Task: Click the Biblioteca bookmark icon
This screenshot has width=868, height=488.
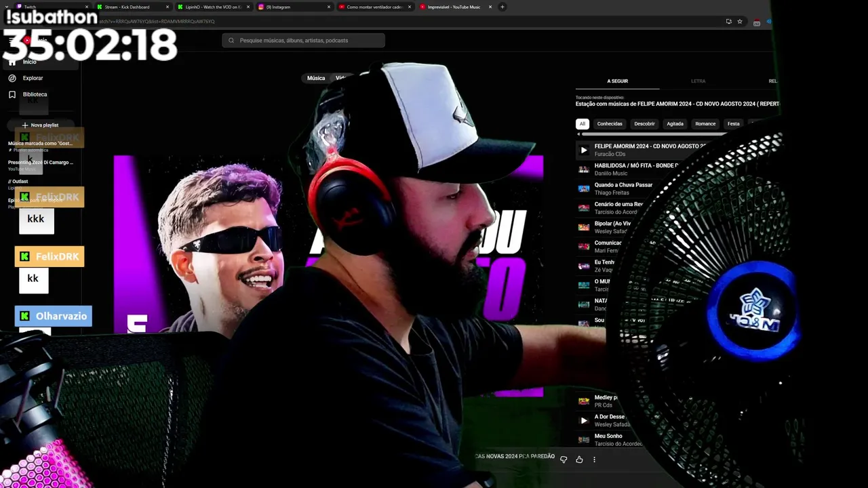Action: pyautogui.click(x=12, y=94)
